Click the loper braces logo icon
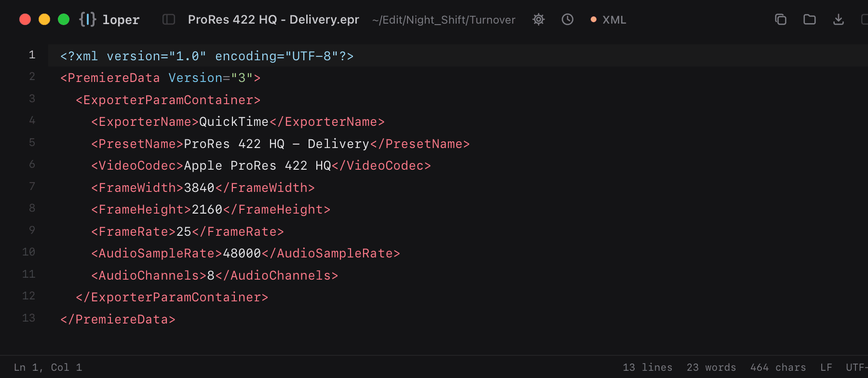The image size is (868, 378). [88, 19]
